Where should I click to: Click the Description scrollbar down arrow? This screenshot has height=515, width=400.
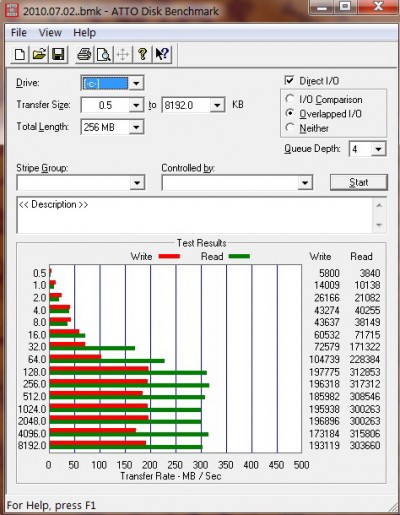click(379, 225)
